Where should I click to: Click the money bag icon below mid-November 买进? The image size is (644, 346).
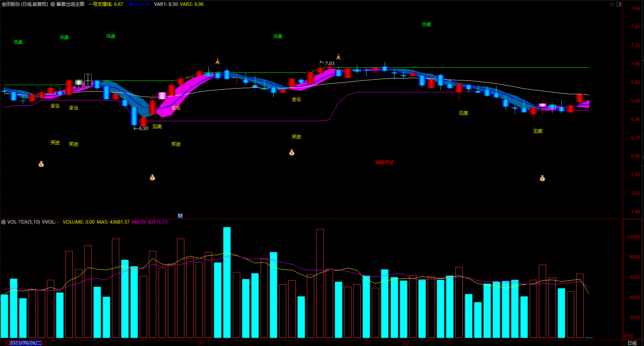(x=292, y=153)
